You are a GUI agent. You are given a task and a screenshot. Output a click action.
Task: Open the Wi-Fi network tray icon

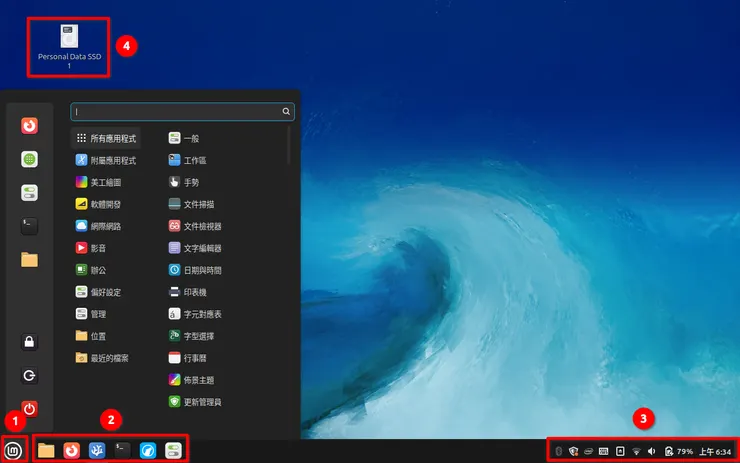coord(636,452)
